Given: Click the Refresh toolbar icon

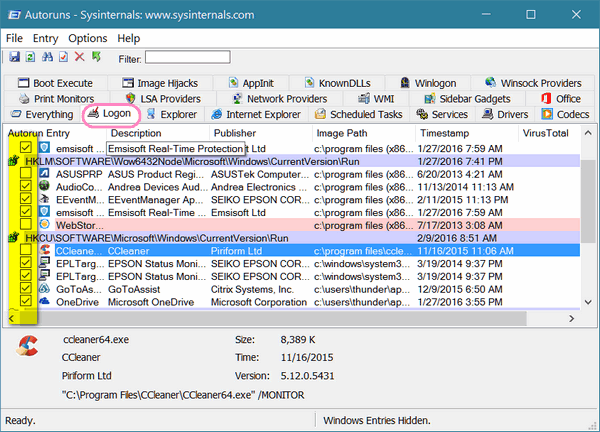Looking at the screenshot, I should tap(30, 57).
